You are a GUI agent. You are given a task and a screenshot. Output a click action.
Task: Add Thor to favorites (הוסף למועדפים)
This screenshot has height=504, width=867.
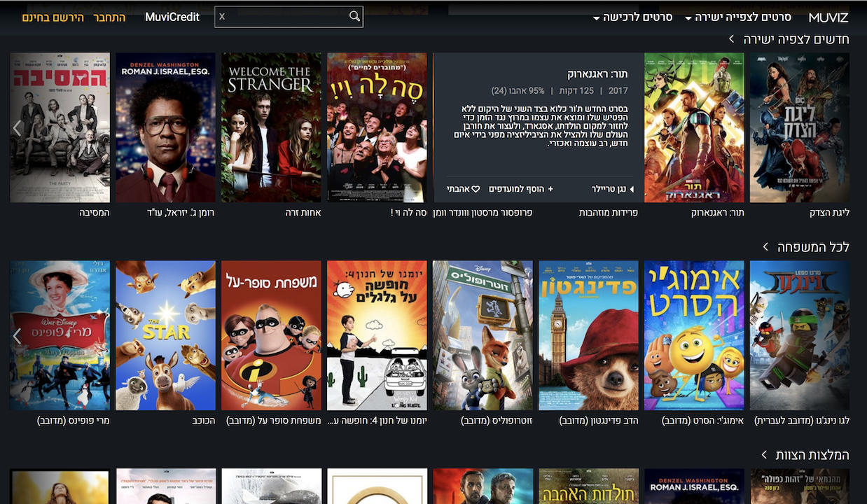click(x=521, y=189)
